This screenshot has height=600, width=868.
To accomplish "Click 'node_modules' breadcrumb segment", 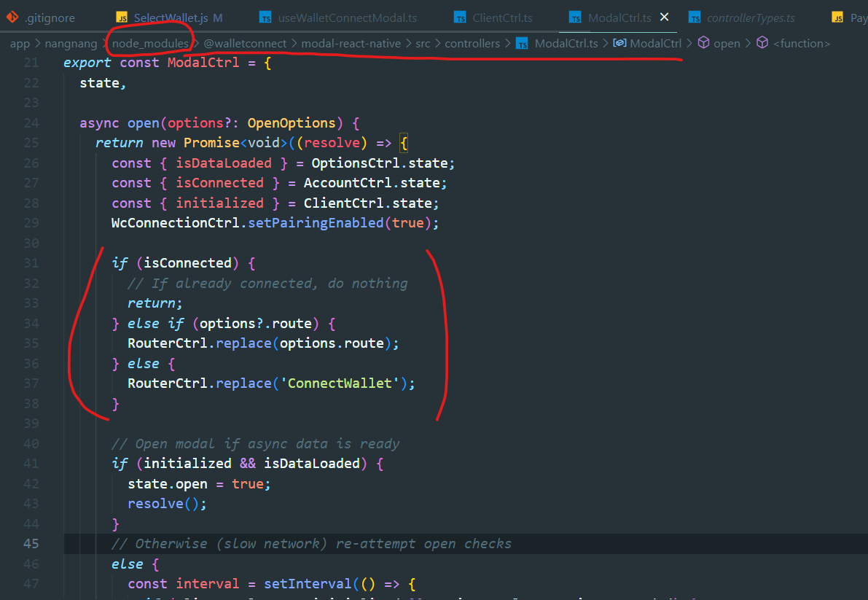I will (150, 43).
